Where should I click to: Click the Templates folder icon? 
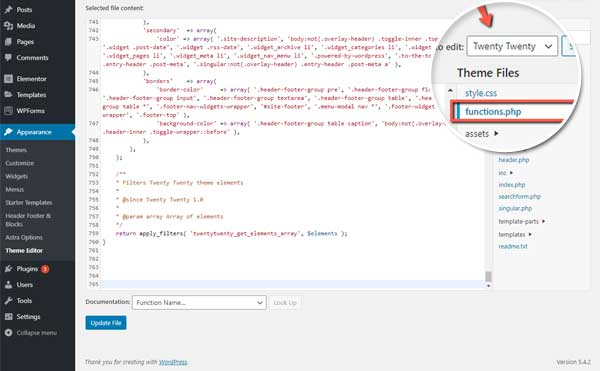[x=8, y=94]
